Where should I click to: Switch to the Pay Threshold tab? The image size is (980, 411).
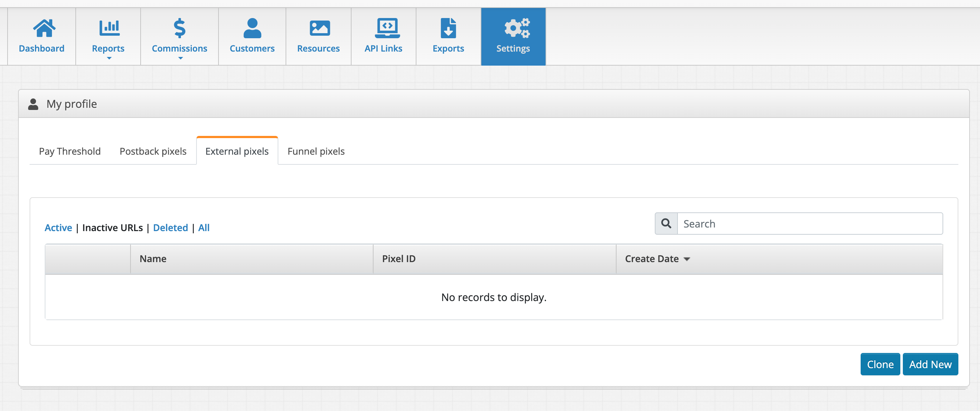tap(70, 151)
